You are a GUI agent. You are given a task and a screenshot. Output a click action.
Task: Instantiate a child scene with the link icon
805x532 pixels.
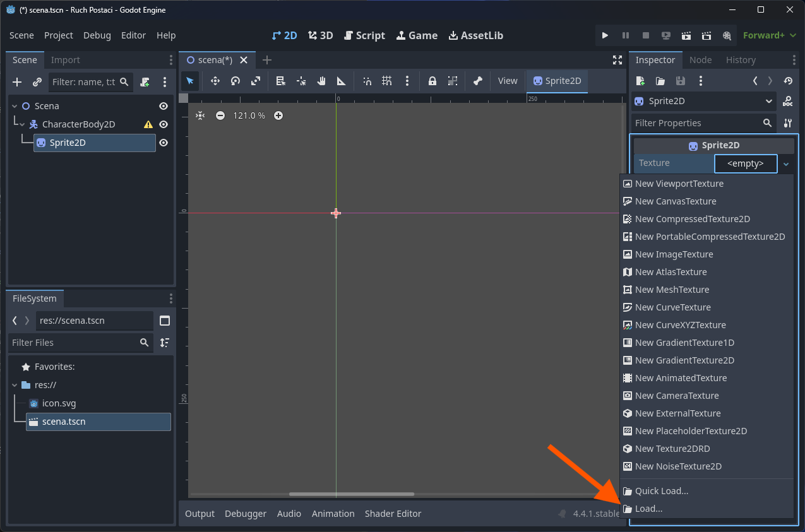[37, 82]
